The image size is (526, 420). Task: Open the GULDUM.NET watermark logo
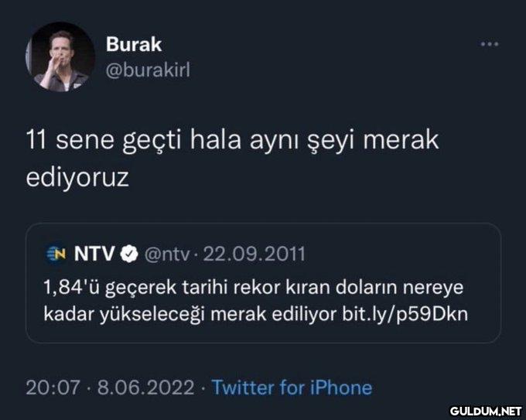tap(486, 411)
